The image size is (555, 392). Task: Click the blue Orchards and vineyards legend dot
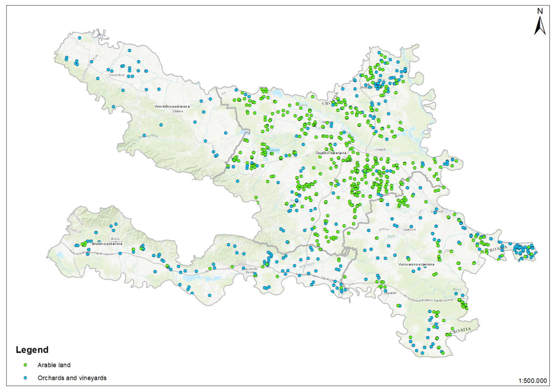tap(26, 378)
